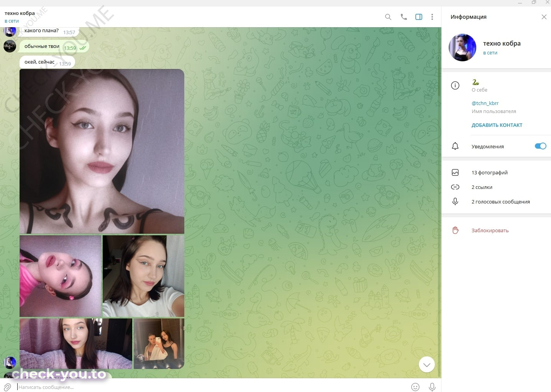The image size is (551, 392).
Task: Open the emoji picker smiley icon
Action: click(x=415, y=387)
